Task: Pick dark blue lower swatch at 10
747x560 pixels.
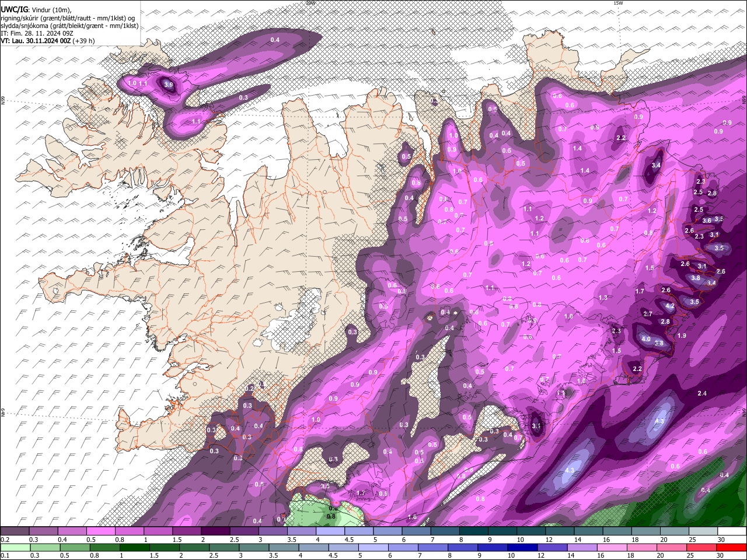Action: tap(523, 548)
